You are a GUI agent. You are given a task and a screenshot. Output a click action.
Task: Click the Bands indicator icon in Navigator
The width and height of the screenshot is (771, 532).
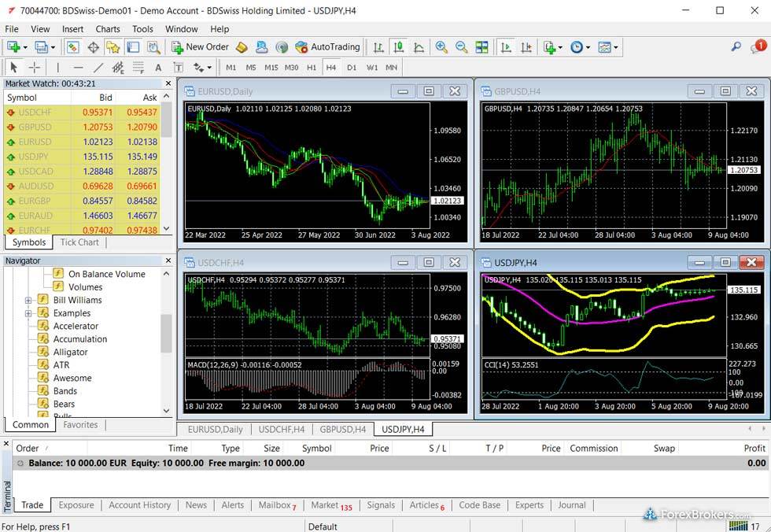coord(43,391)
